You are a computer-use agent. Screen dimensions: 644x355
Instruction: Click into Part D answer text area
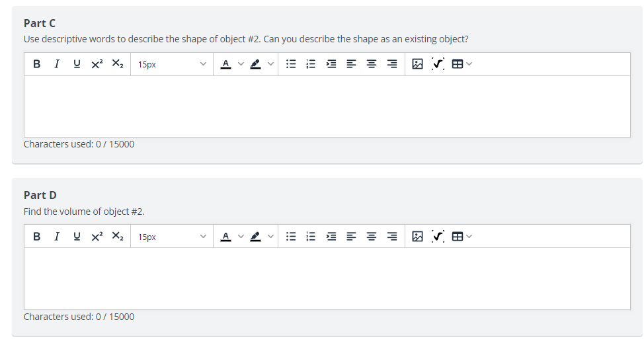point(327,278)
